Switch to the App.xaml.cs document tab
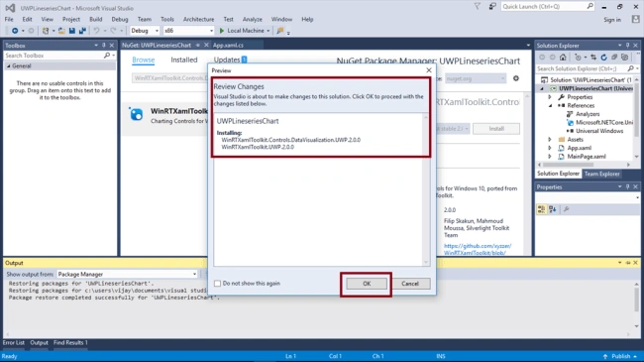 228,46
